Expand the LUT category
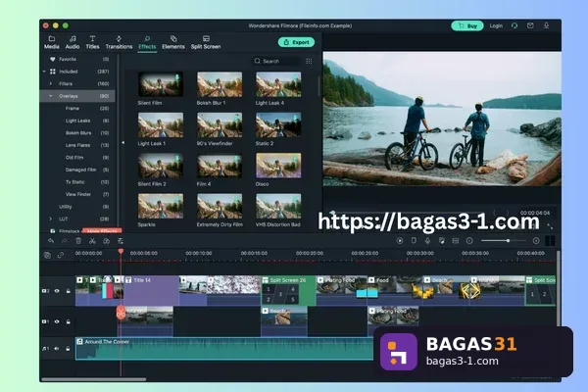 [x=51, y=219]
